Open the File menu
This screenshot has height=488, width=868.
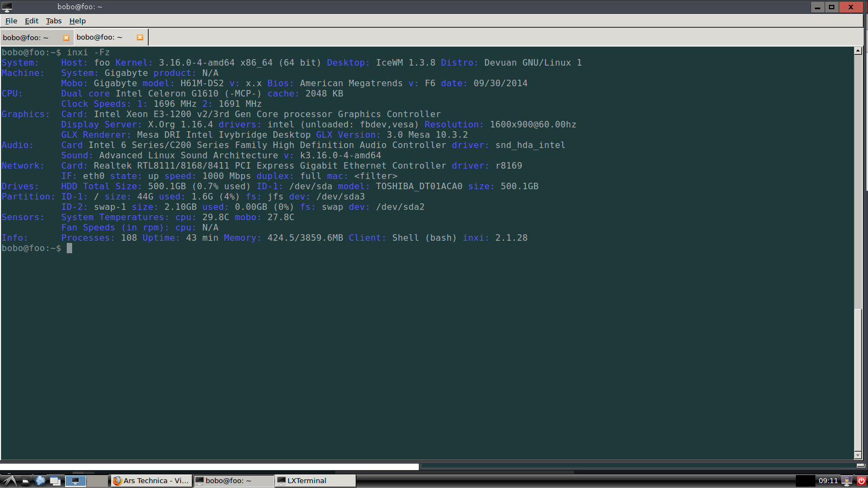[11, 21]
